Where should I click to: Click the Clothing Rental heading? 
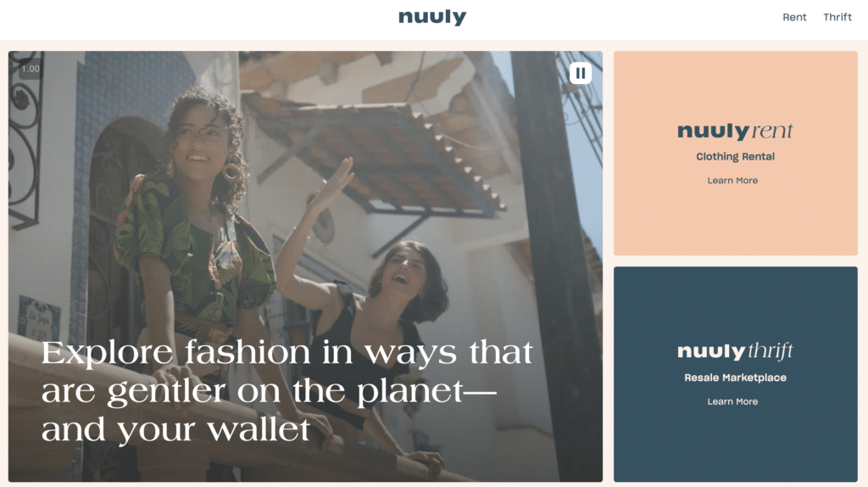coord(735,157)
